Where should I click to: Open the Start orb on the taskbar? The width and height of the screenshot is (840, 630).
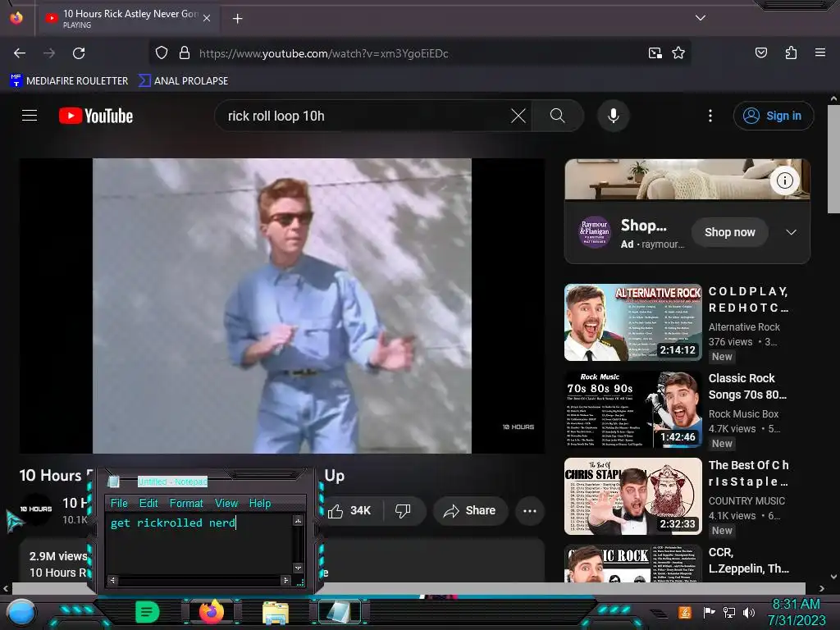pyautogui.click(x=21, y=613)
